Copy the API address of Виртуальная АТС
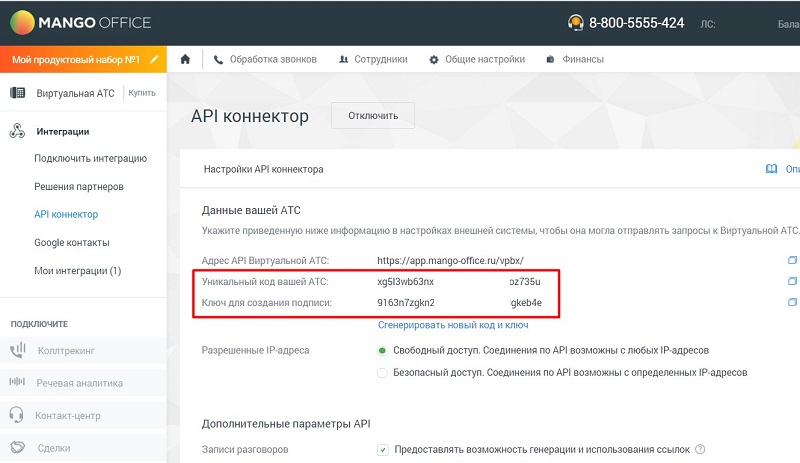Viewport: 800px width, 463px height. pos(792,260)
